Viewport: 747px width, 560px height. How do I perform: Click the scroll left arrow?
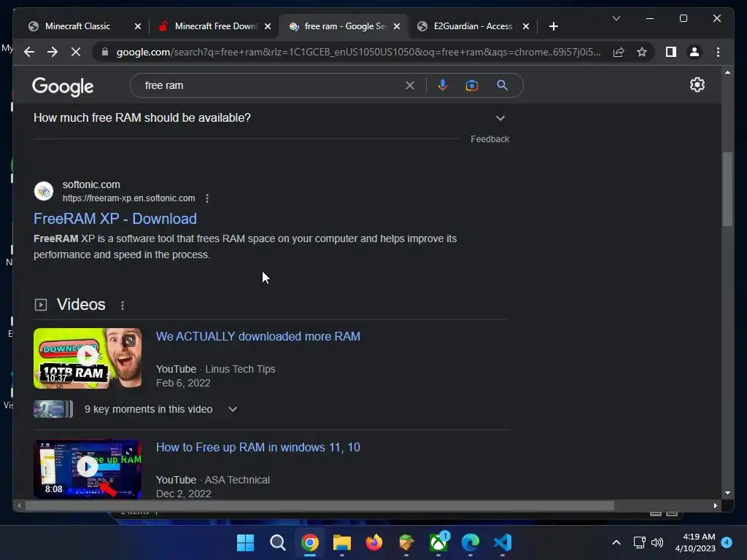(x=19, y=506)
